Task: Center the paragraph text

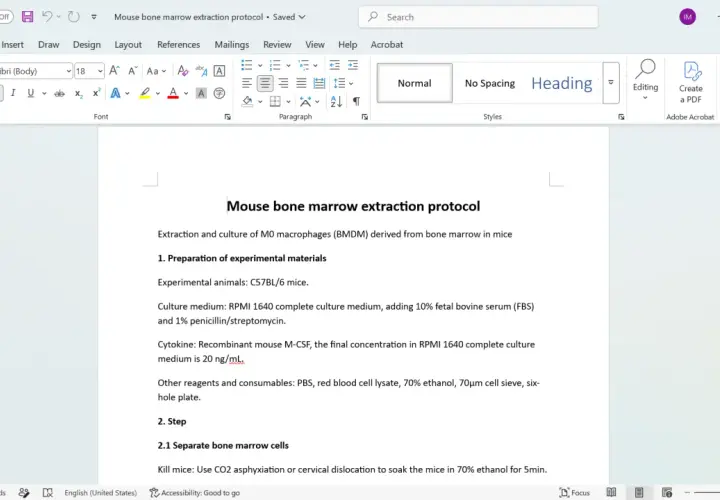Action: pos(265,83)
